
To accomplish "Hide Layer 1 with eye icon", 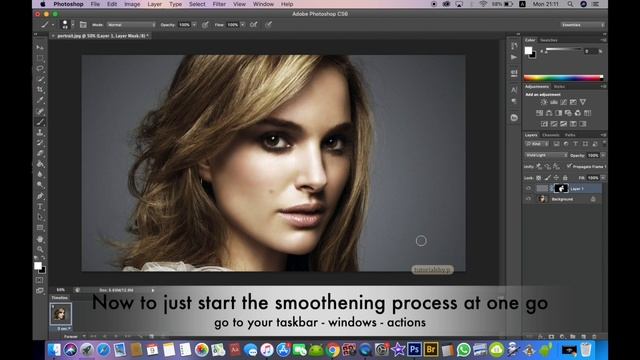I will 528,188.
